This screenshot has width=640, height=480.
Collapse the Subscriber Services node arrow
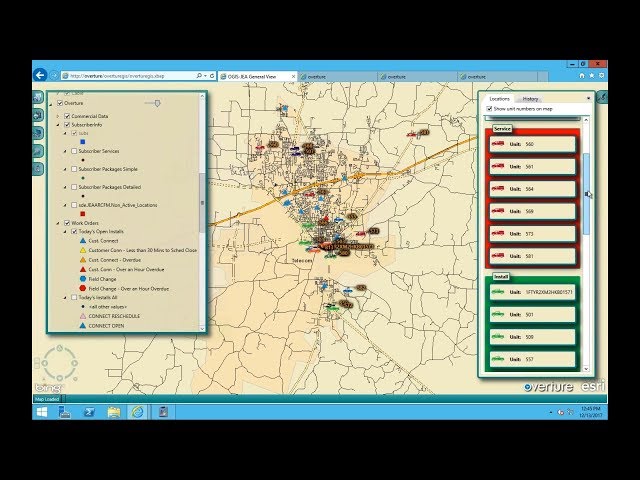point(65,151)
